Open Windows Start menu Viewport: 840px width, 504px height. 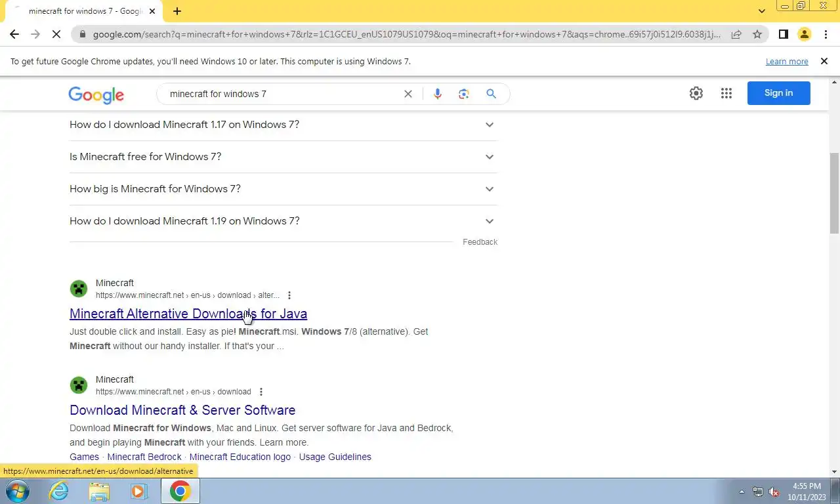(x=16, y=491)
